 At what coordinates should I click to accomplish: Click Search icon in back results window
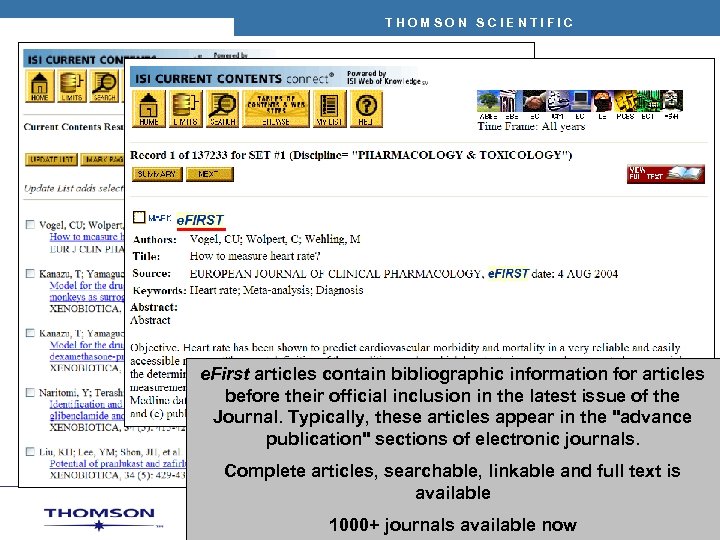pyautogui.click(x=104, y=86)
